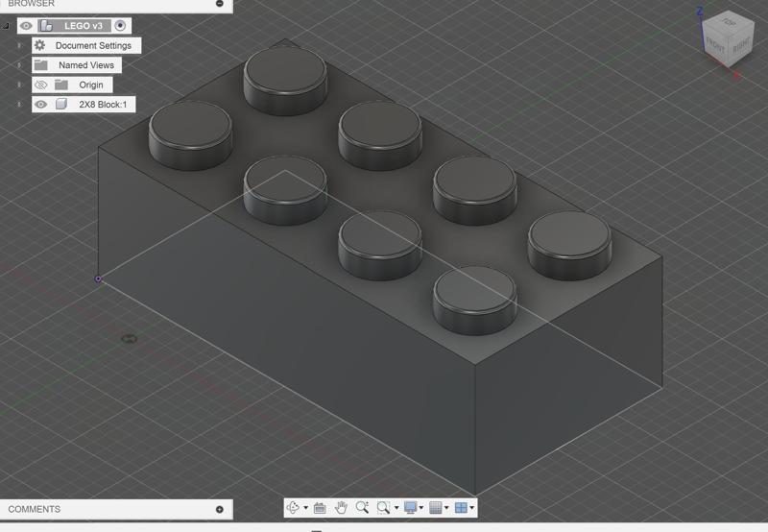Click the Document Settings gear icon
Screen dimensions: 768x532
40,45
